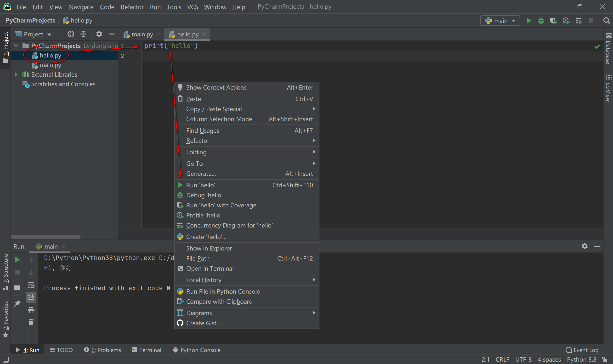
Task: Click the CRLF line separator in status bar
Action: (x=502, y=360)
